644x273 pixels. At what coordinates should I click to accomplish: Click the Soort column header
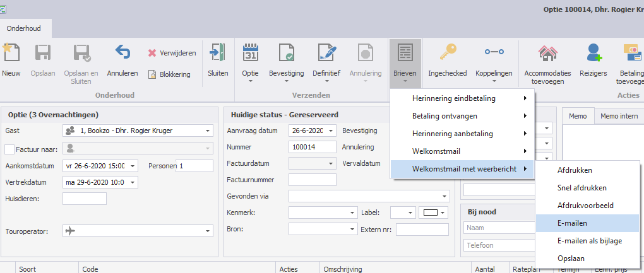[x=47, y=268]
